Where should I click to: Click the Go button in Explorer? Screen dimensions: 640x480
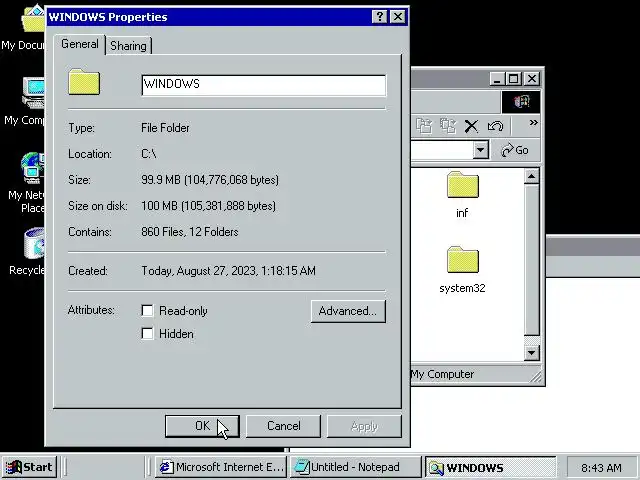(x=515, y=150)
